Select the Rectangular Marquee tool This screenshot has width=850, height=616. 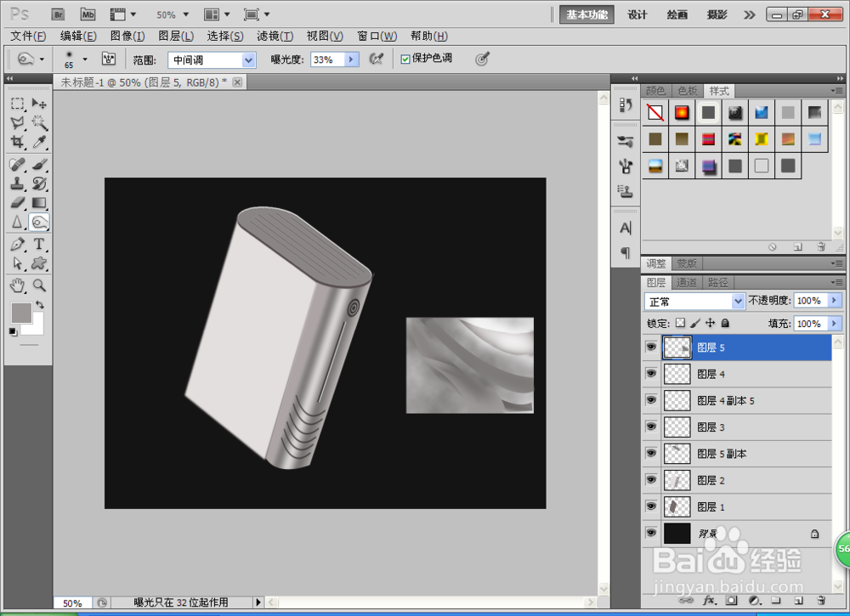coord(17,103)
